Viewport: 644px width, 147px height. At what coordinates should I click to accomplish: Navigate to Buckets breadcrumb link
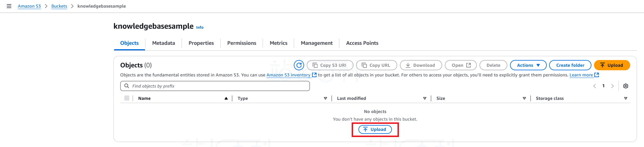tap(59, 6)
